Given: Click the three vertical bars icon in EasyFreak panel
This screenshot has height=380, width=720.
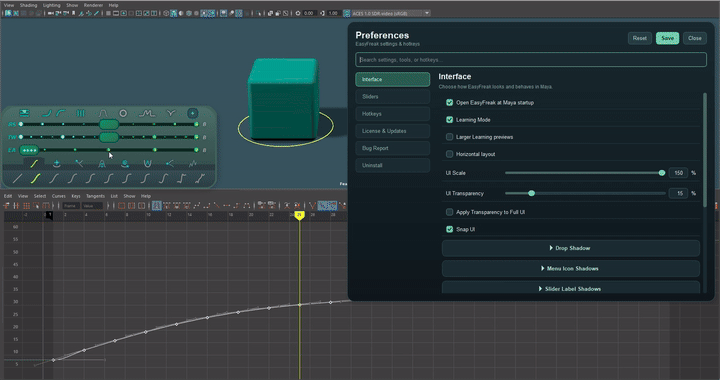Looking at the screenshot, I should [x=80, y=113].
